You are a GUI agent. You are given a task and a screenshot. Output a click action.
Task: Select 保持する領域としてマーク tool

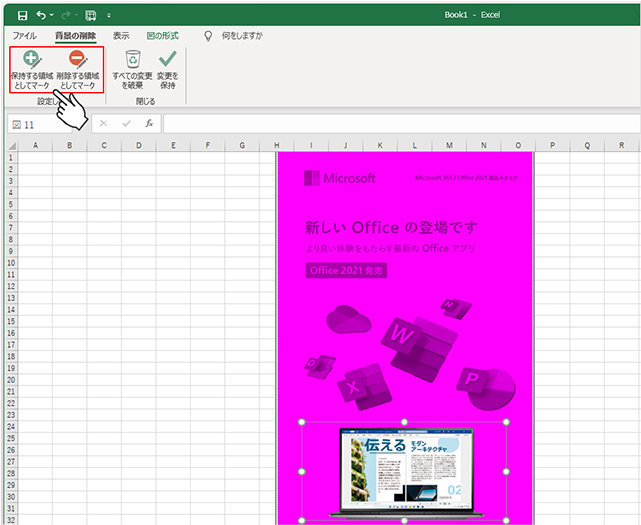32,70
